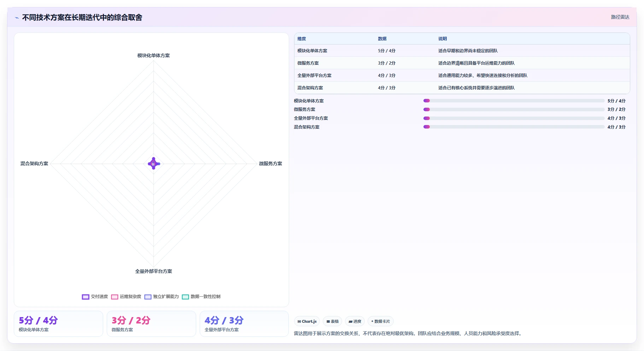Click progress value 3分 / 2分 at bar end
Viewport: 644px width, 351px height.
(616, 109)
